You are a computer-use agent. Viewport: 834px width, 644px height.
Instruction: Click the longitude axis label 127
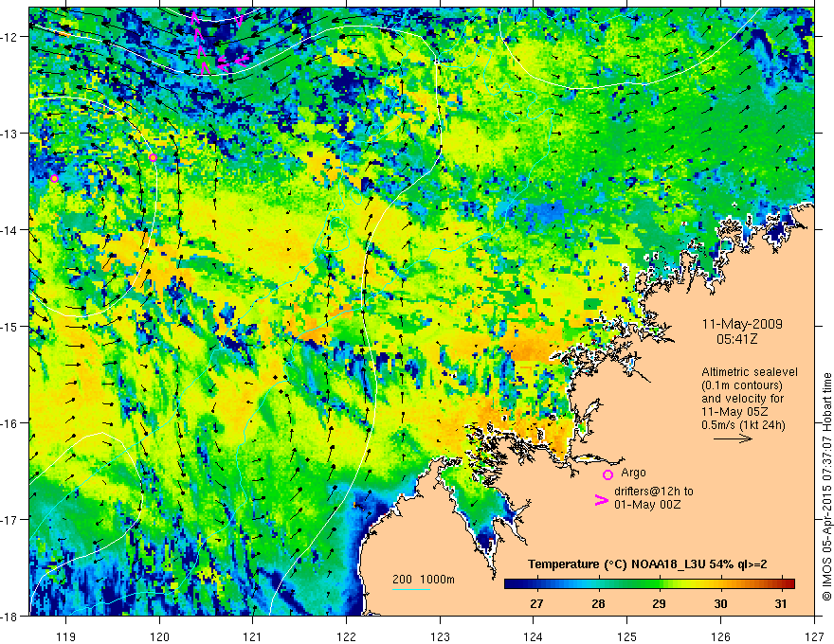(814, 636)
